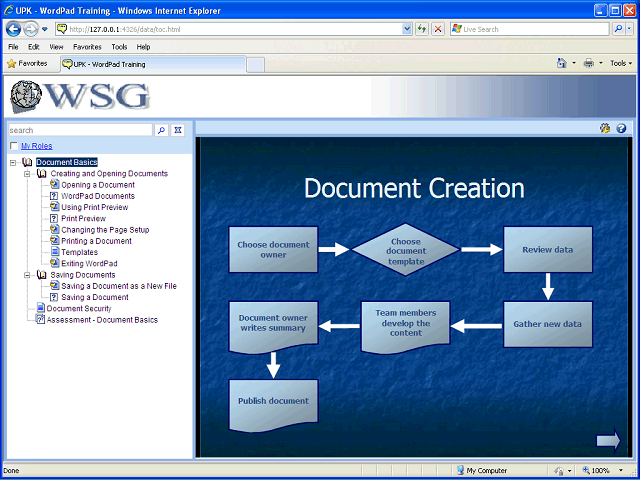Open the Exiting WordPad topic
Image resolution: width=640 pixels, height=480 pixels.
point(89,263)
